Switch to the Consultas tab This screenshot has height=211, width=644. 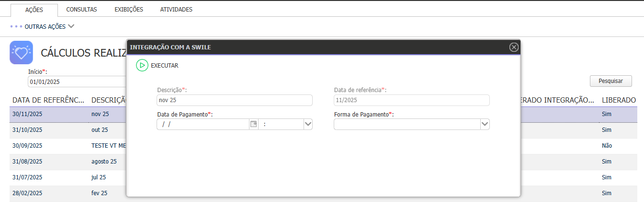(81, 10)
